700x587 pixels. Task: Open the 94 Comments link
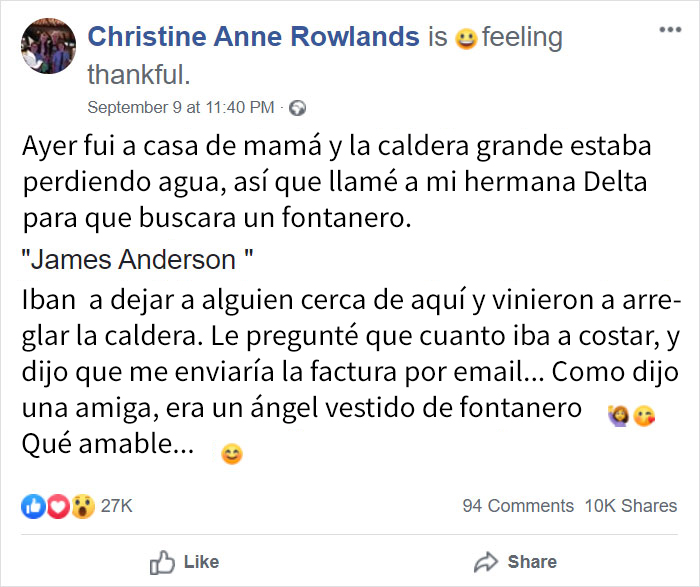coord(518,506)
